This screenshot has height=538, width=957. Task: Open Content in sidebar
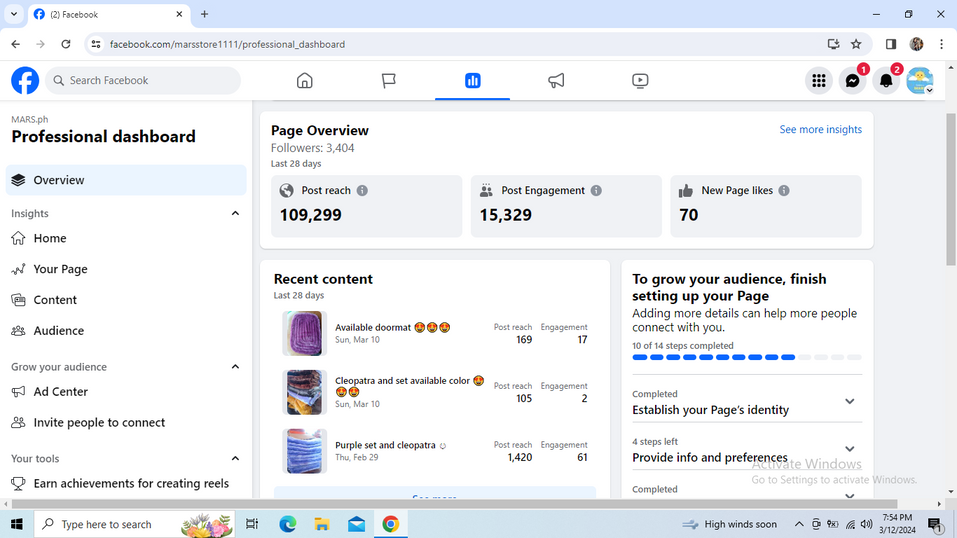click(x=126, y=300)
